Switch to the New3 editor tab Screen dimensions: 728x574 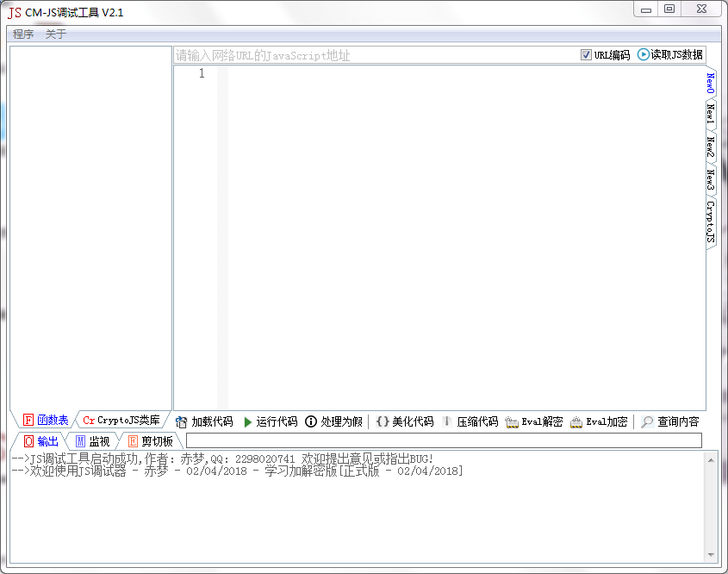711,178
